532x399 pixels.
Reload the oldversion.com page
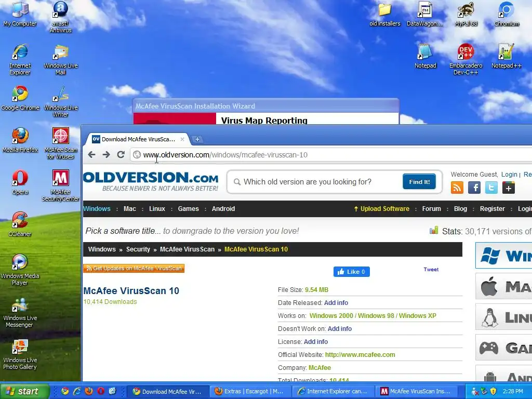[x=121, y=155]
